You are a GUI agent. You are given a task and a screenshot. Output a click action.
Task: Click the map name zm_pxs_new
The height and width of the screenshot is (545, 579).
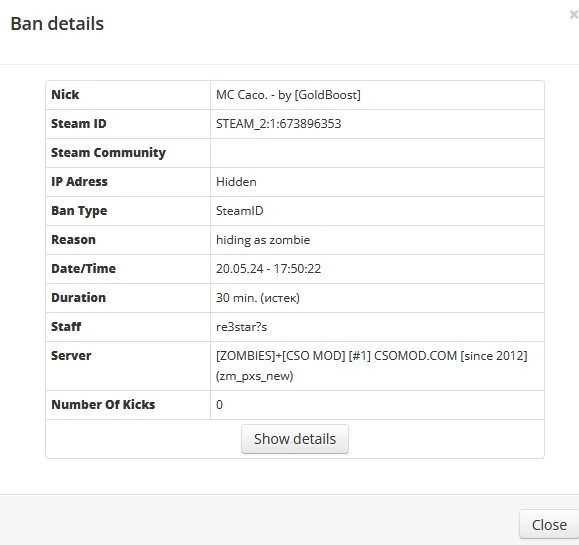click(x=254, y=376)
